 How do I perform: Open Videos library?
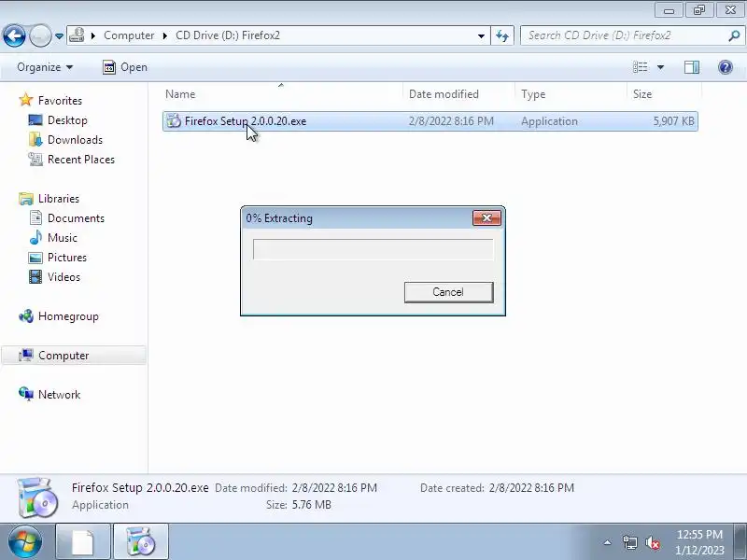click(63, 276)
